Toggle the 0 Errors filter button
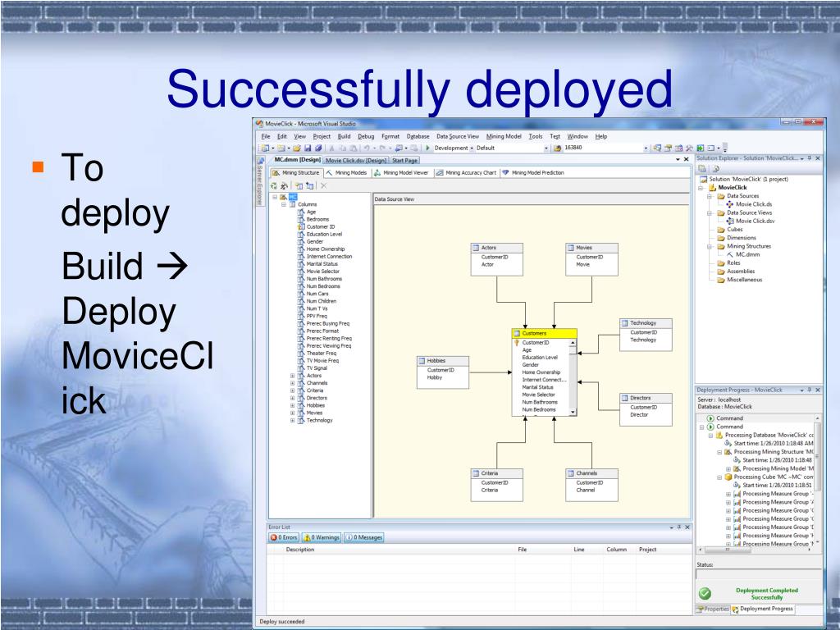This screenshot has height=630, width=840. click(x=283, y=537)
